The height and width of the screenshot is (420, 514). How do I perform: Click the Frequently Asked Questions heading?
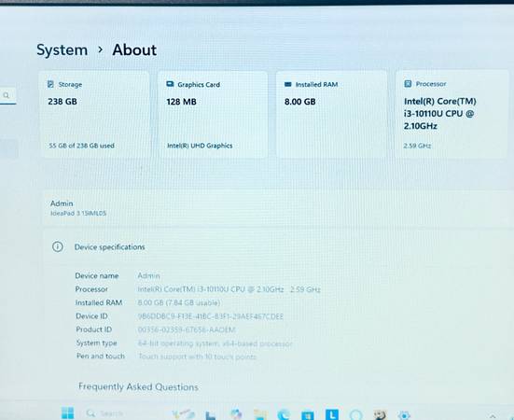(138, 387)
